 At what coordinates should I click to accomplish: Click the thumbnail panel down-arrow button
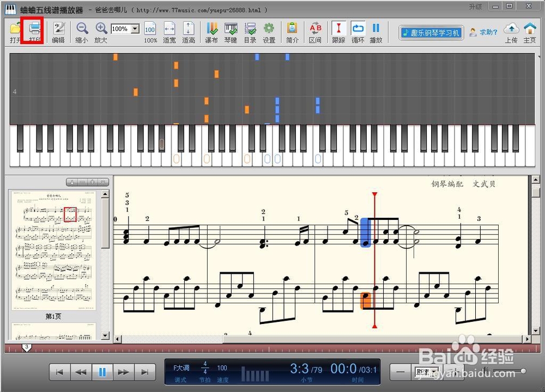click(x=72, y=182)
